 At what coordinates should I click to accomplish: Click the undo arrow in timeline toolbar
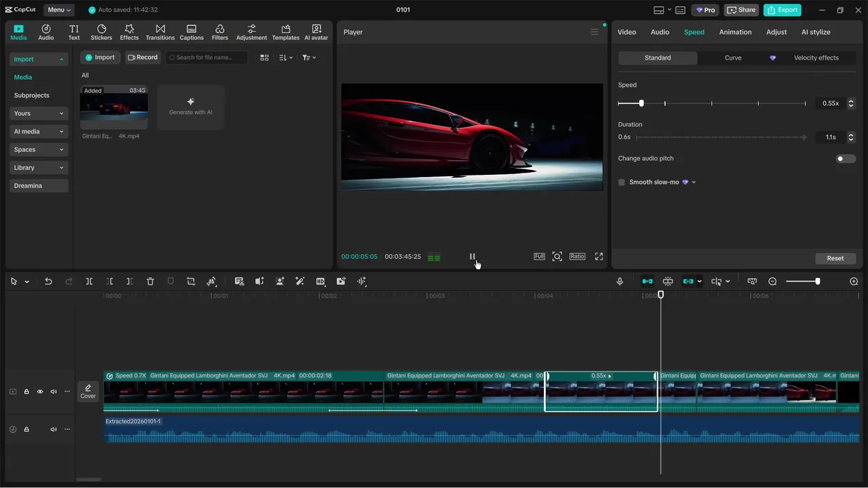48,281
